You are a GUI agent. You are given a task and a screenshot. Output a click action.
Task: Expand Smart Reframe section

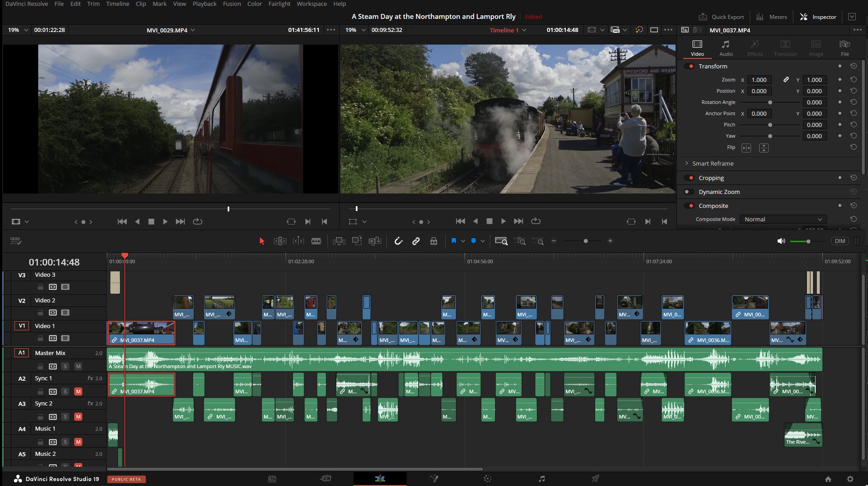point(687,163)
